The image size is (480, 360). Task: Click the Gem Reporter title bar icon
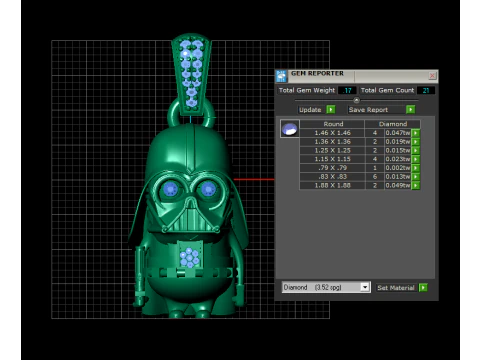click(x=281, y=76)
